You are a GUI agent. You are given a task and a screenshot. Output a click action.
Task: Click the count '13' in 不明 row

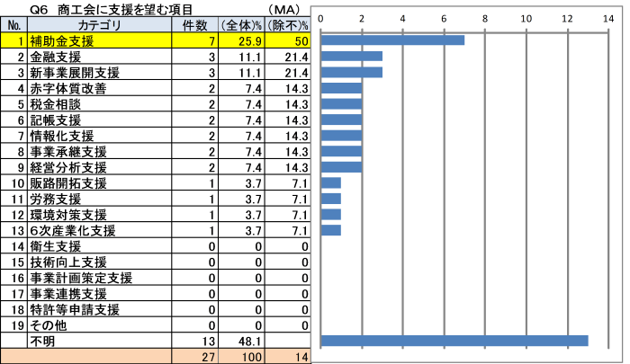point(195,342)
